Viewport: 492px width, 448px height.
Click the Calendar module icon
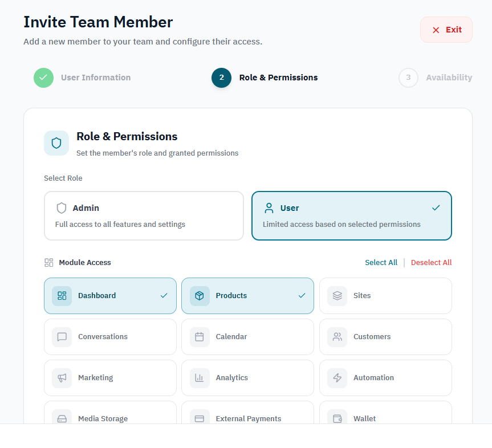[199, 337]
